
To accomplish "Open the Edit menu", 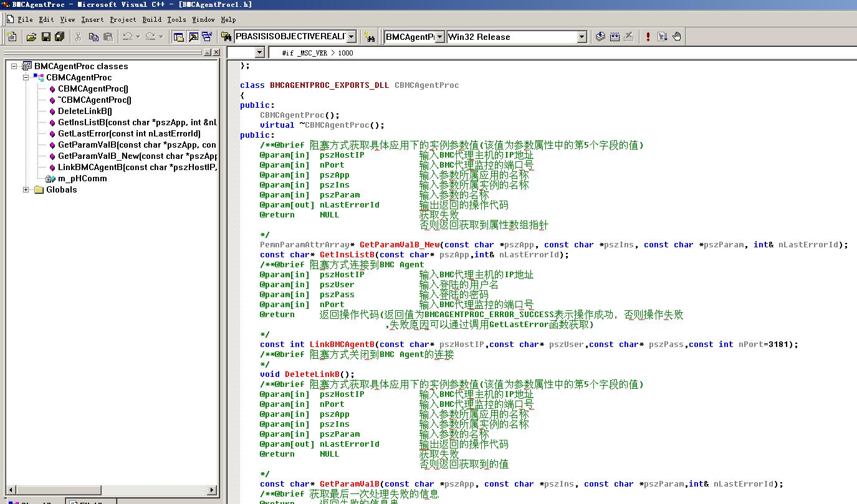I will tap(46, 19).
